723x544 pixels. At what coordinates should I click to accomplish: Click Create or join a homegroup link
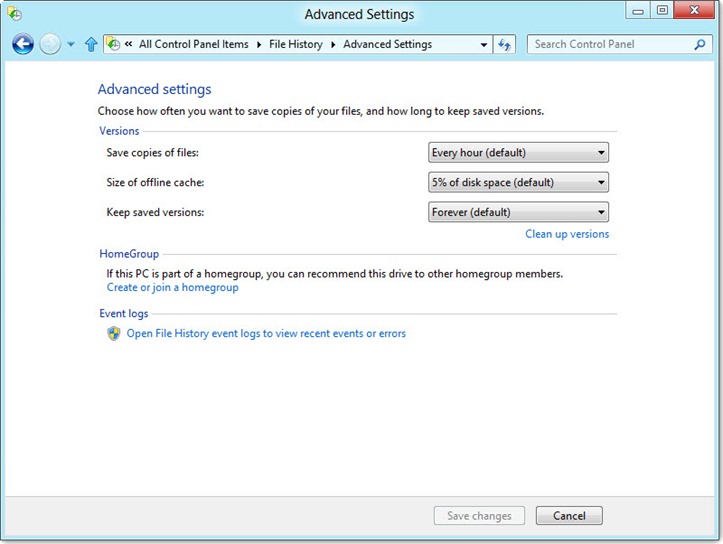coord(172,288)
